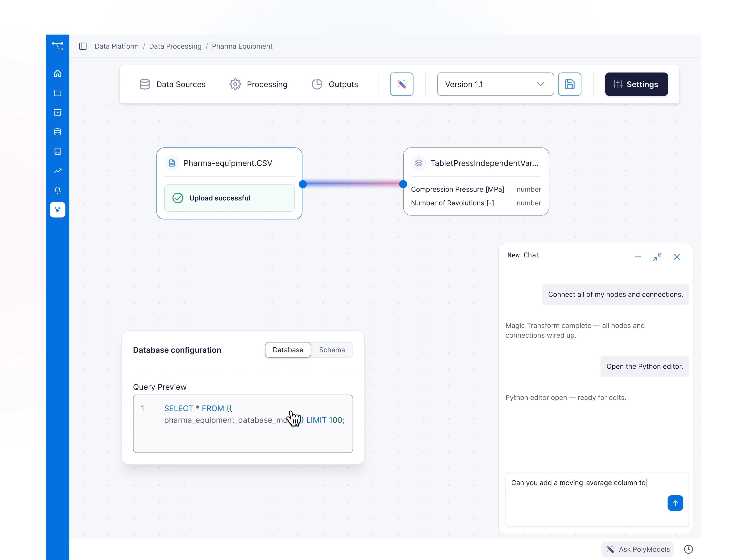
Task: Open the folder icon in the sidebar
Action: (57, 93)
